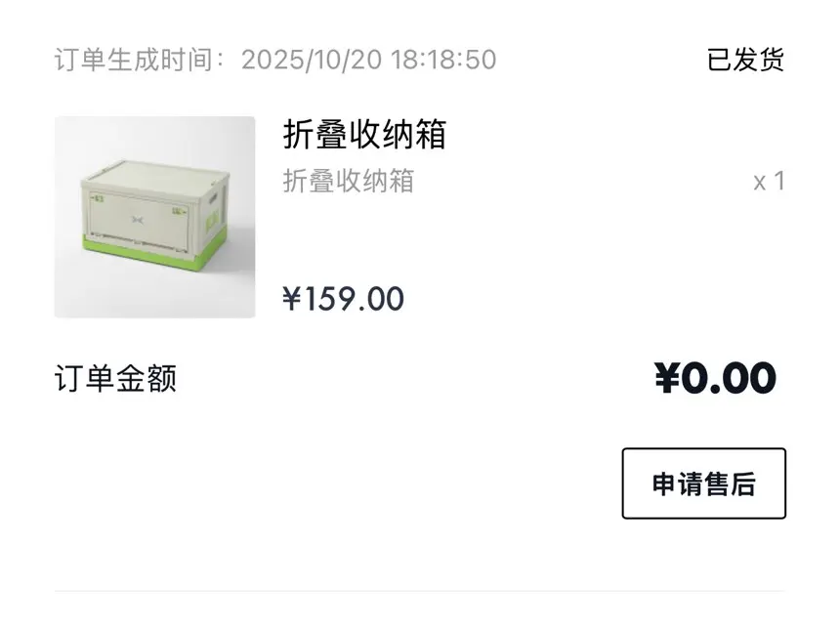Click the 申请售后 button
This screenshot has height=631, width=840.
703,484
